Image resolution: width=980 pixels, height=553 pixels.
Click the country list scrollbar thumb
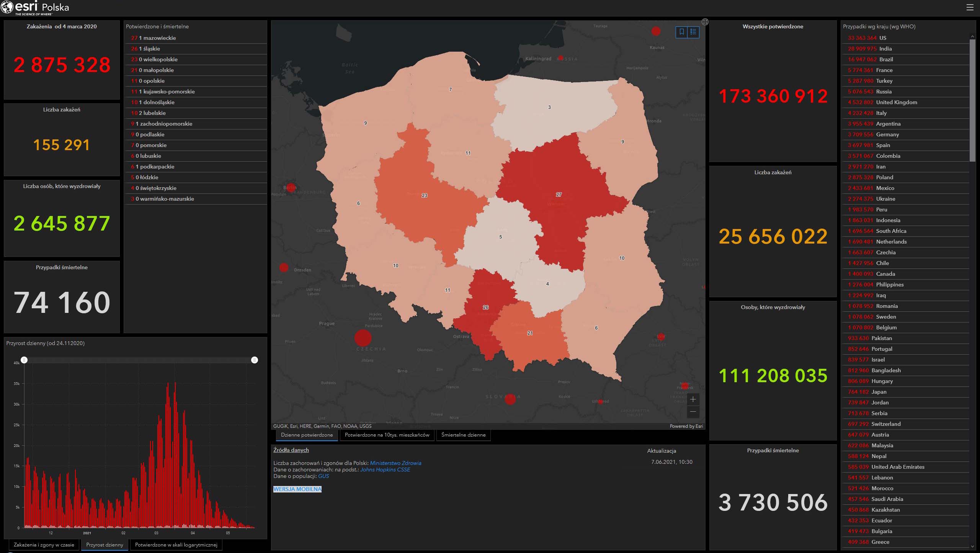(x=972, y=100)
